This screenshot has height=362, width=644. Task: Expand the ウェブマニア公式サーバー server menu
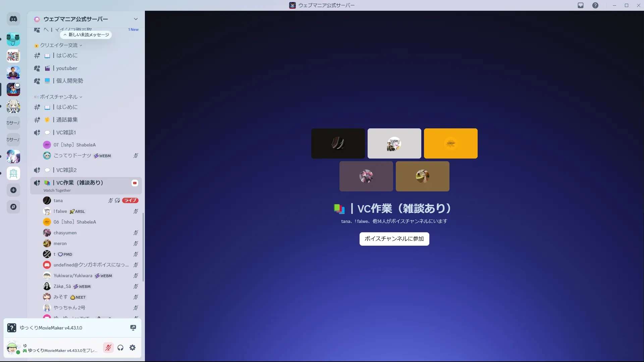click(x=136, y=19)
